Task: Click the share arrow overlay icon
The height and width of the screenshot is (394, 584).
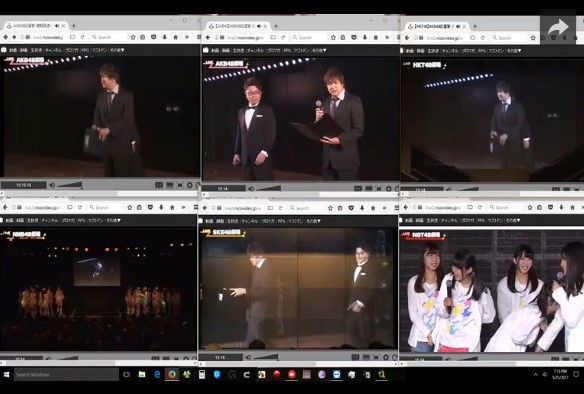Action: (558, 28)
